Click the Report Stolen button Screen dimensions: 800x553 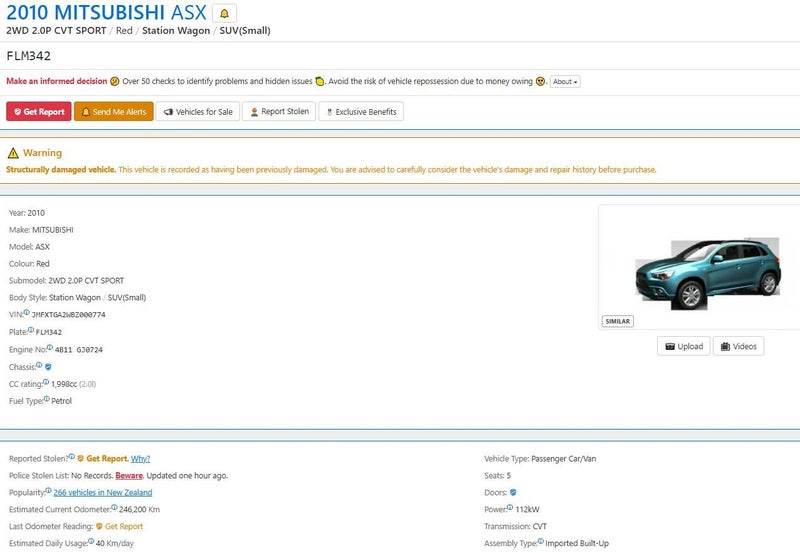[279, 112]
